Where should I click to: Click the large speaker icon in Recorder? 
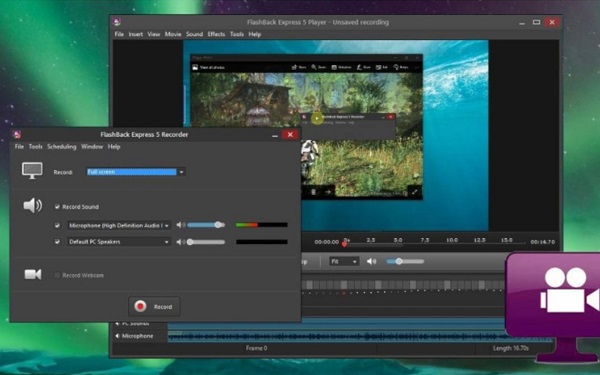[33, 205]
